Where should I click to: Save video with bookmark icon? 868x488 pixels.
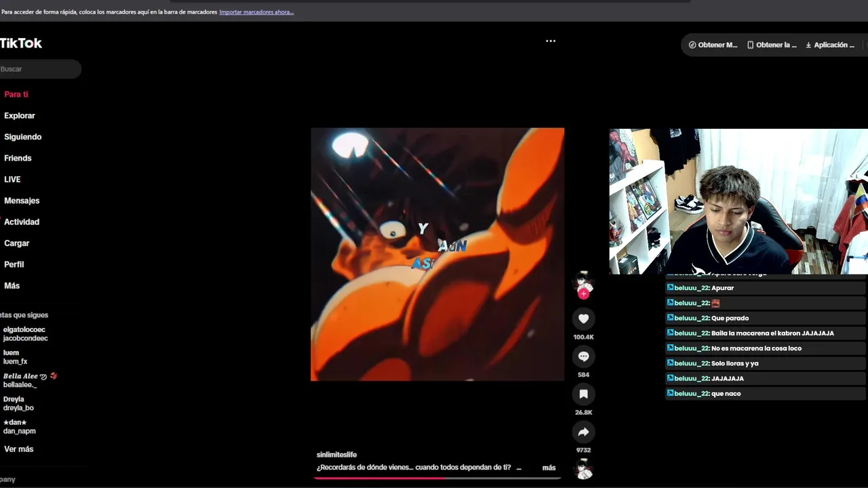click(583, 394)
